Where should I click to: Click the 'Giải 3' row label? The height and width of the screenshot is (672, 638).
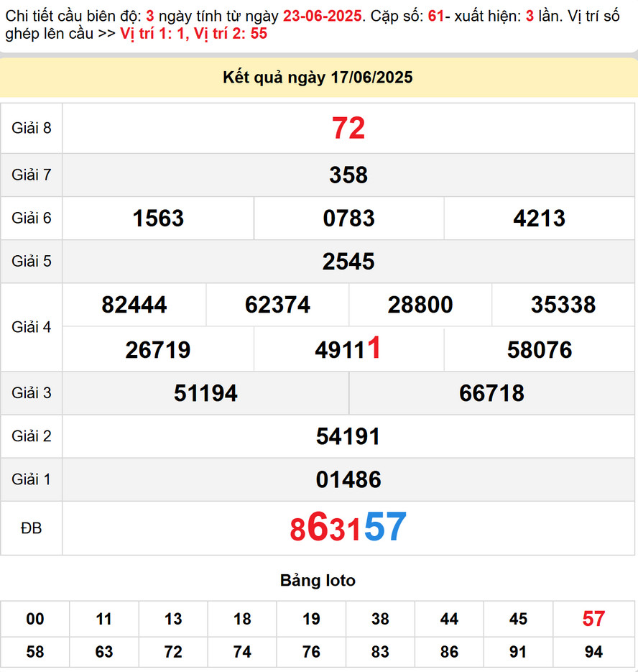(x=32, y=392)
